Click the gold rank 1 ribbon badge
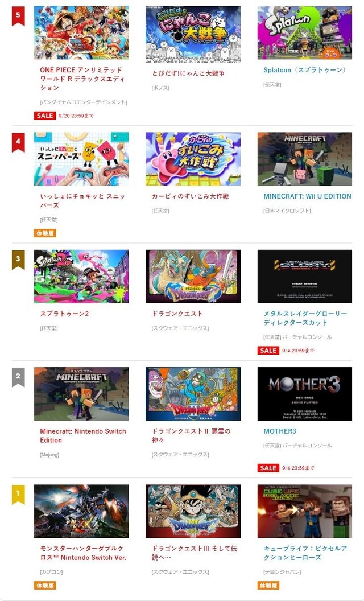Image resolution: width=364 pixels, height=601 pixels. pyautogui.click(x=18, y=494)
